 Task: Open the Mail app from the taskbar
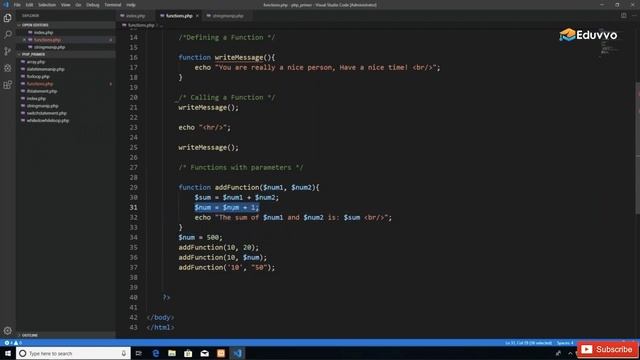[x=204, y=353]
